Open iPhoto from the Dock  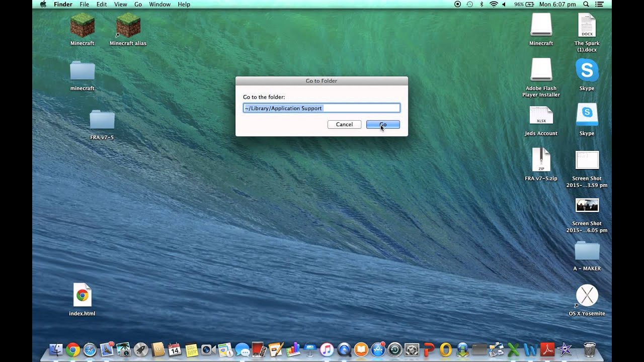(x=124, y=349)
